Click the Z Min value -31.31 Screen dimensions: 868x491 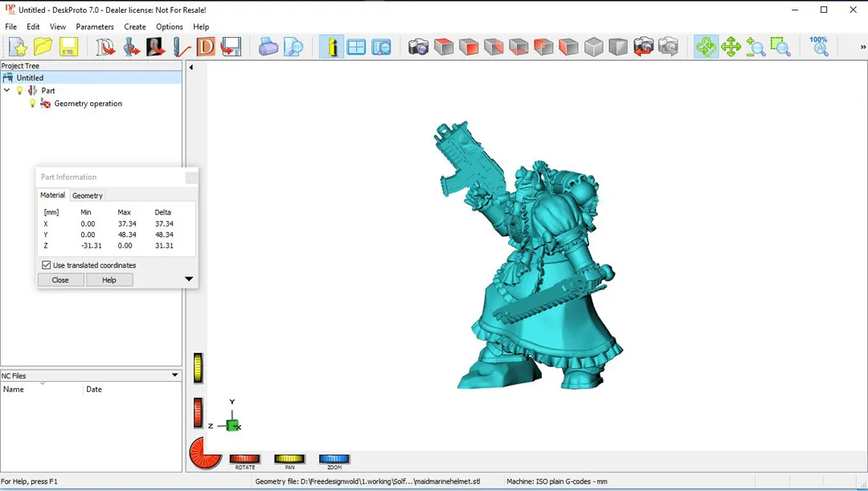92,245
